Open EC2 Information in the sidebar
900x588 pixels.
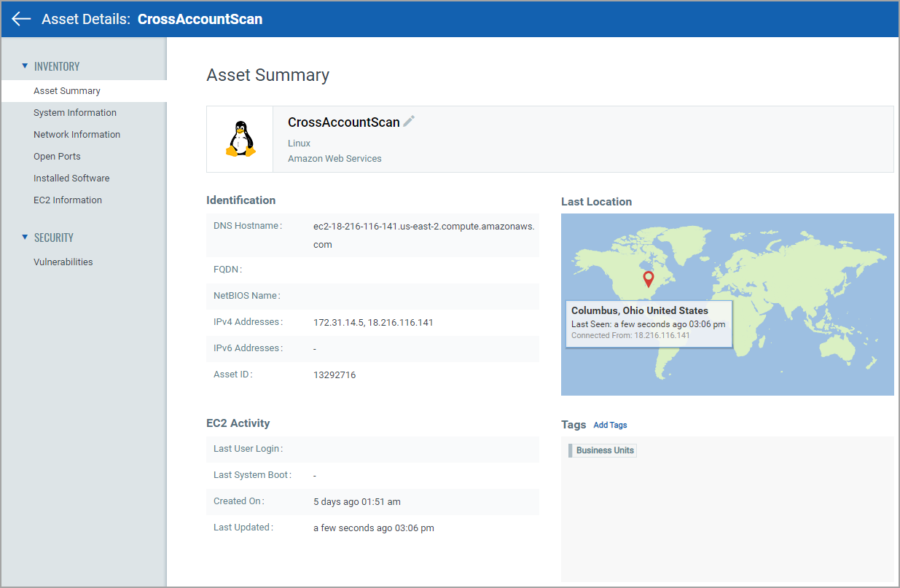(x=68, y=200)
